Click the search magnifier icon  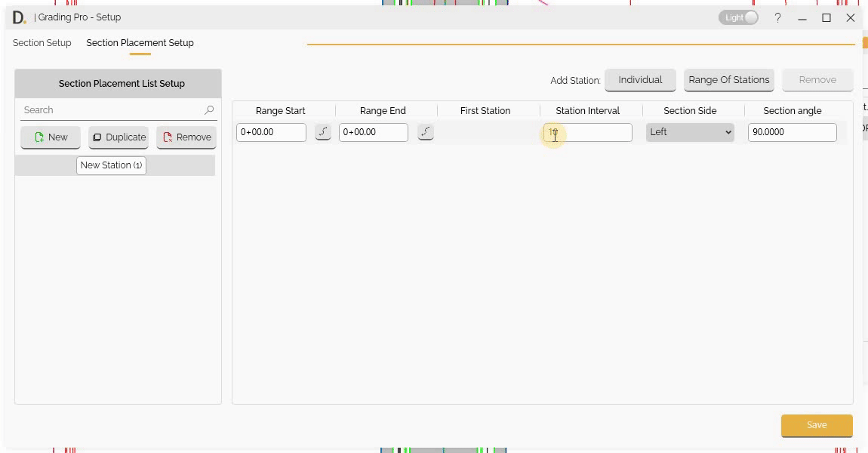tap(208, 109)
